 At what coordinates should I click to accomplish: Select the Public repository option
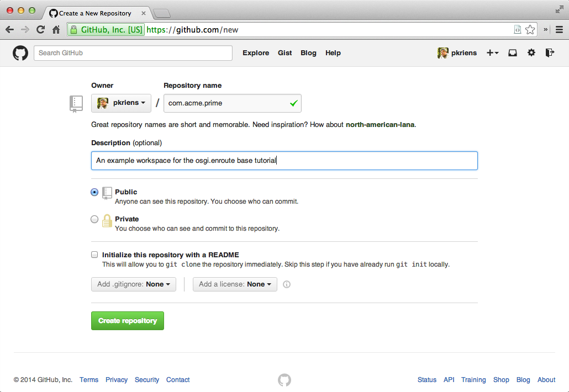pyautogui.click(x=94, y=192)
